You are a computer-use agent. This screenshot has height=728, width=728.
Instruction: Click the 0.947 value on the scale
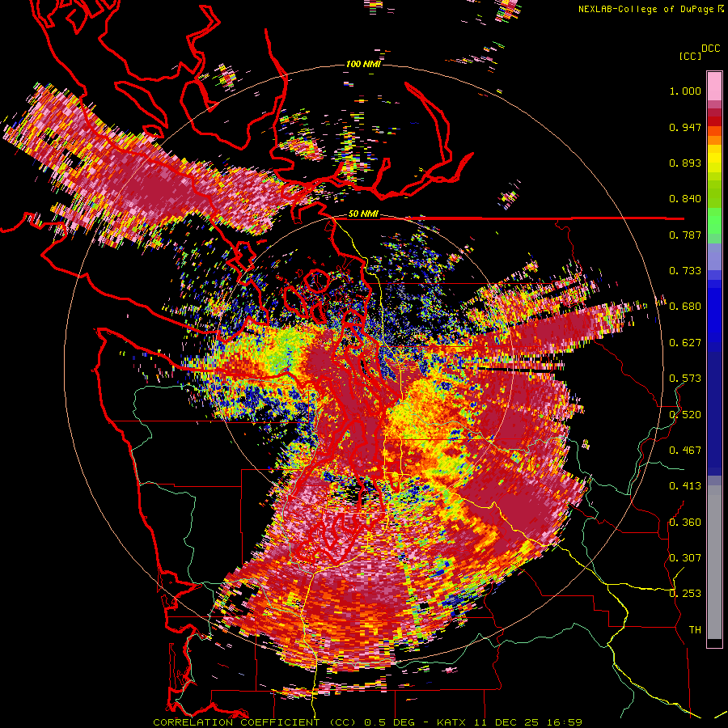click(x=685, y=127)
